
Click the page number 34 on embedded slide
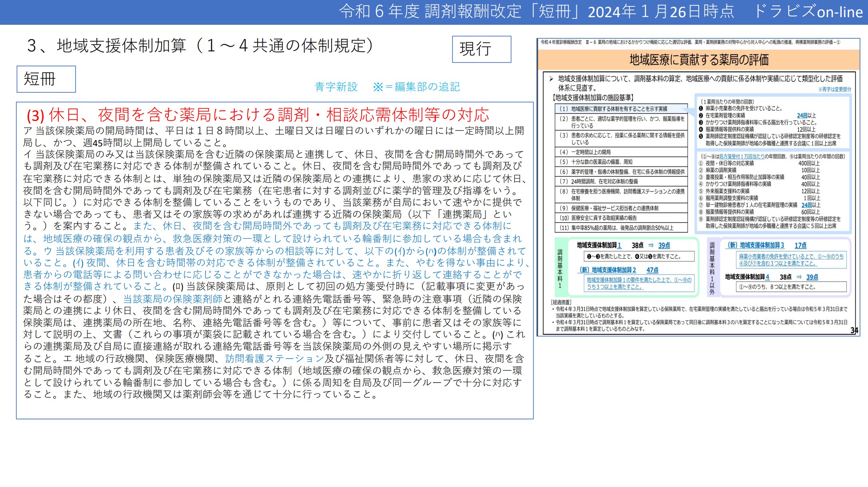tap(854, 330)
